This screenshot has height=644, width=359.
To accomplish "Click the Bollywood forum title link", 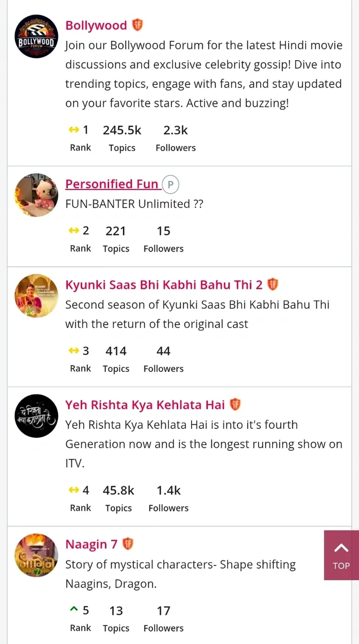I will [x=96, y=25].
